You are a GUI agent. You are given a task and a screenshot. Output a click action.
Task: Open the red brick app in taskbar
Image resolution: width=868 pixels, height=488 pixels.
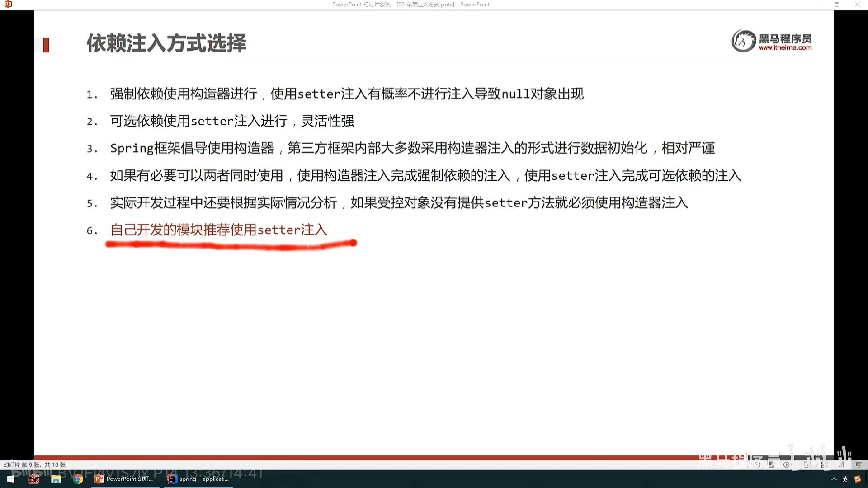34,479
